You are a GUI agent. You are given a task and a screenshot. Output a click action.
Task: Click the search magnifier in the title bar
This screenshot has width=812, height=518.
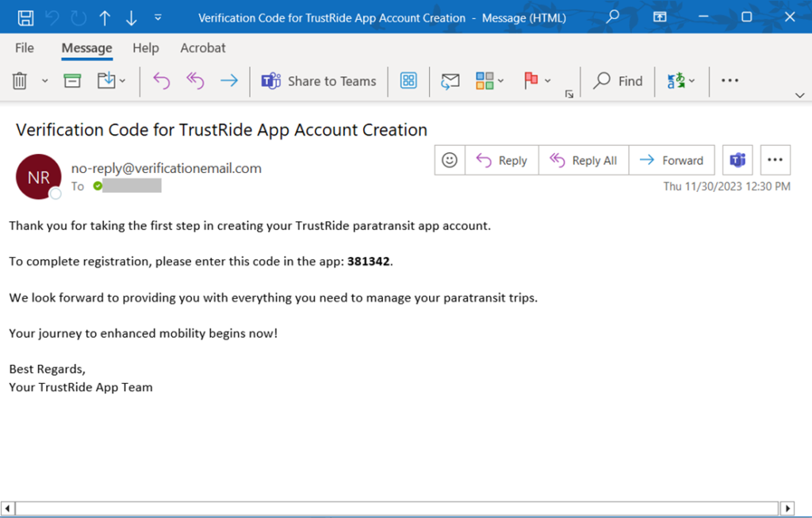coord(613,17)
